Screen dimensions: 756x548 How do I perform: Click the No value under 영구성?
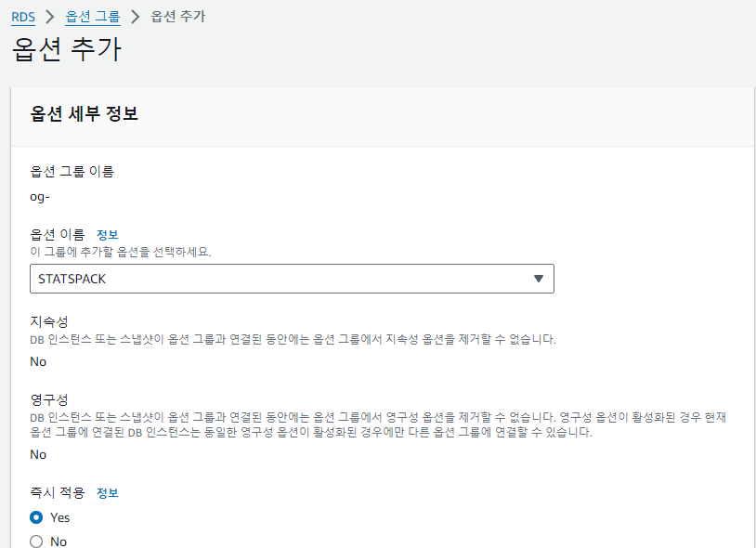[x=38, y=454]
